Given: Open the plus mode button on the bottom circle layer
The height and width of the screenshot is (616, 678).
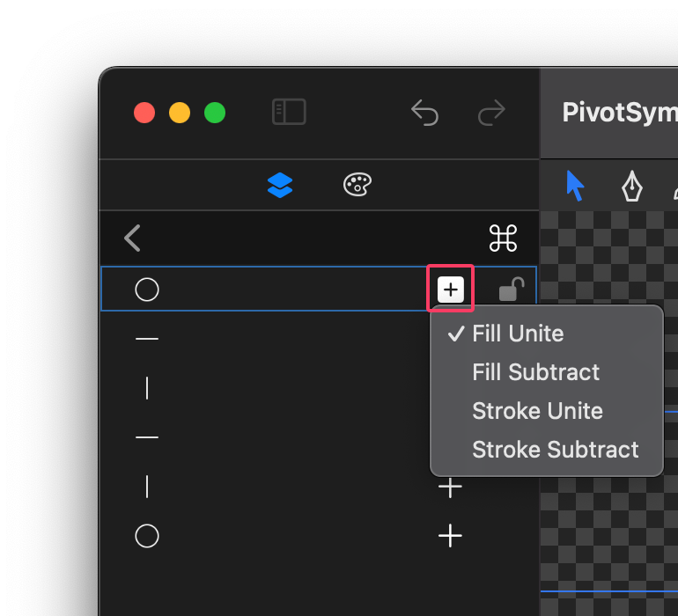Looking at the screenshot, I should click(x=450, y=536).
